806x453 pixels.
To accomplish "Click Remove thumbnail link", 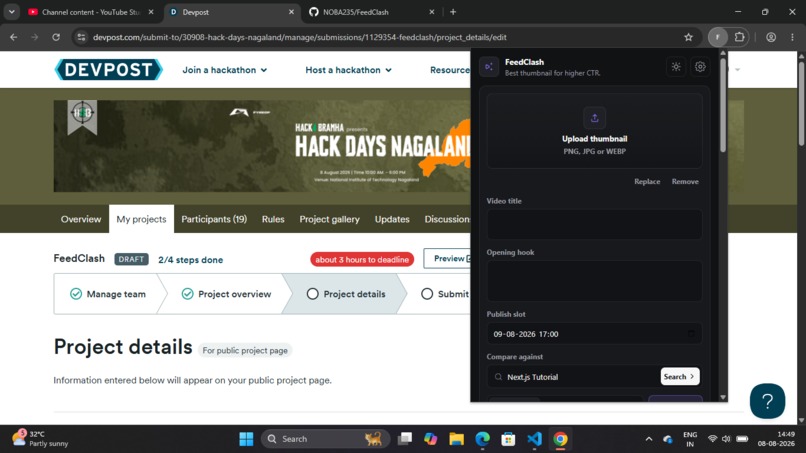I will point(685,182).
